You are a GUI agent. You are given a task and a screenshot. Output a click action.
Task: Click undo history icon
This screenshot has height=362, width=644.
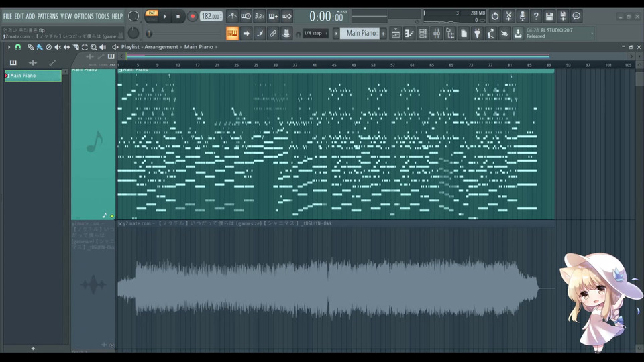pos(495,16)
